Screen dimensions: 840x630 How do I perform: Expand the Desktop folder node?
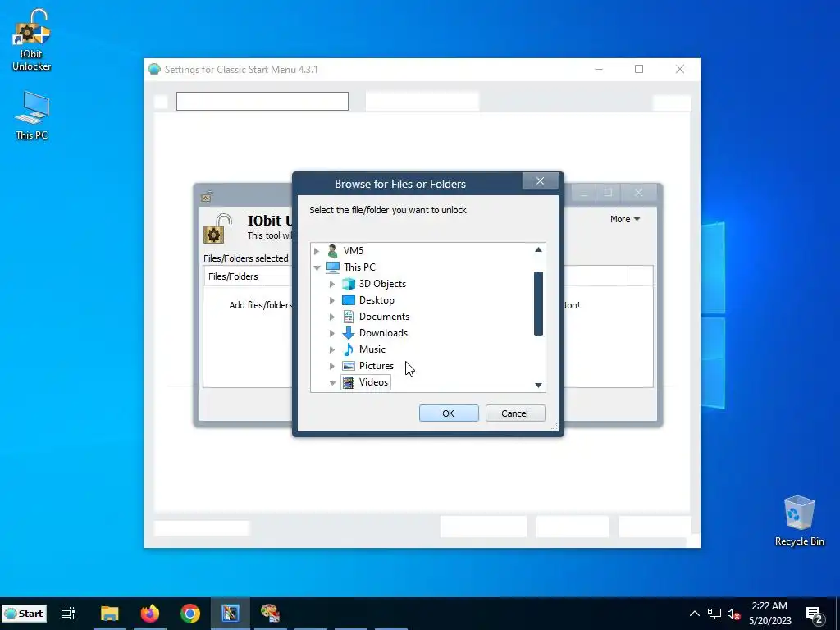click(332, 300)
